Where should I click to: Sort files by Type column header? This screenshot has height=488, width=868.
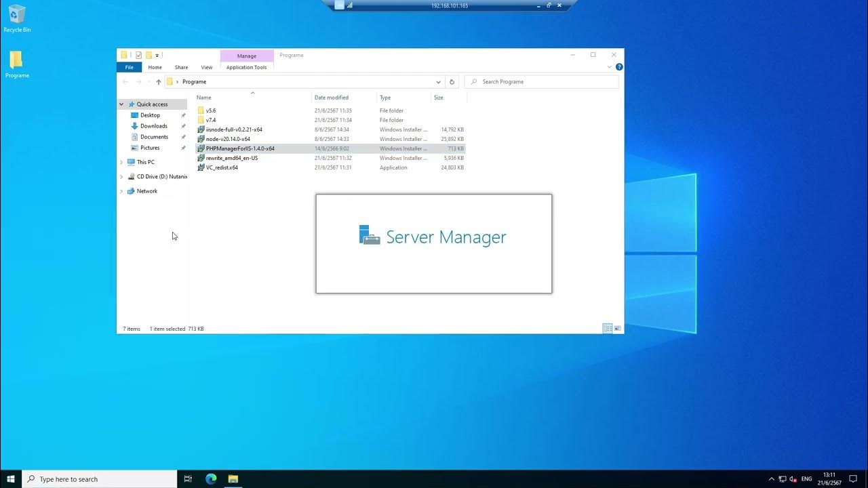coord(403,98)
